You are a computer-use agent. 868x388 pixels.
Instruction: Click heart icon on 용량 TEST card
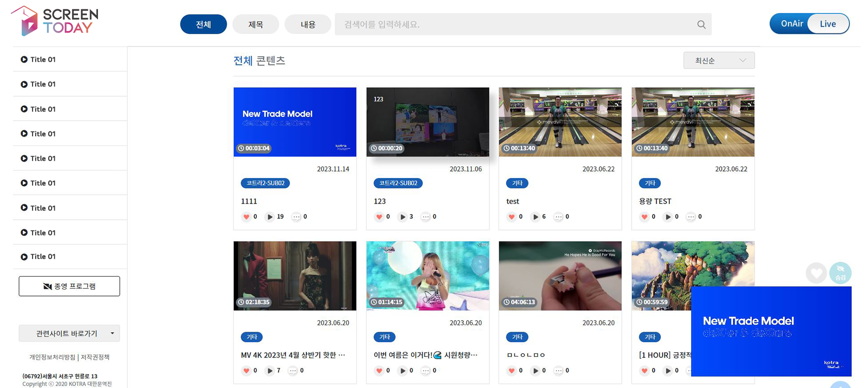tap(645, 217)
